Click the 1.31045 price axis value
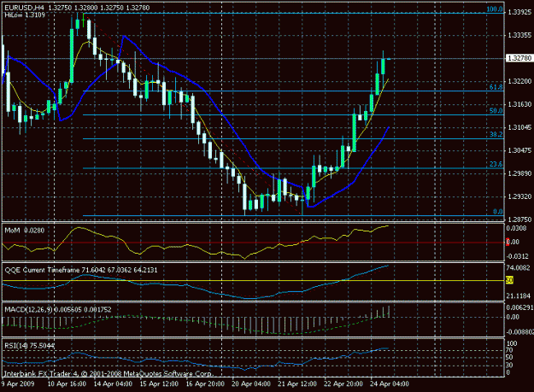 point(519,127)
